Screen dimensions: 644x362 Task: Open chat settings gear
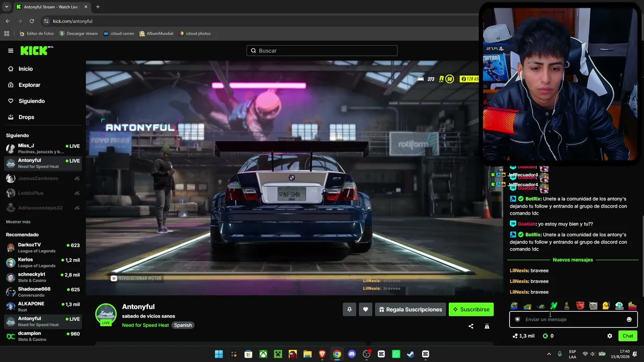610,336
